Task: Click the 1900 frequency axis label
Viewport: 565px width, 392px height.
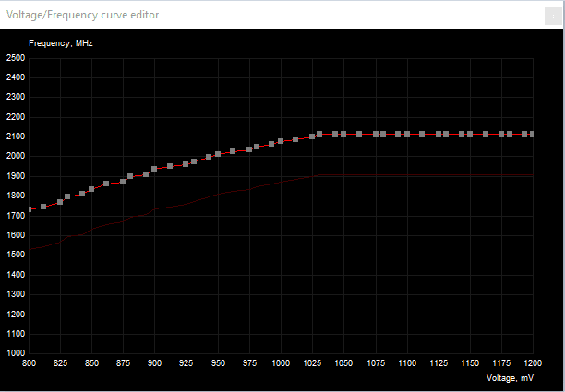Action: pos(16,176)
